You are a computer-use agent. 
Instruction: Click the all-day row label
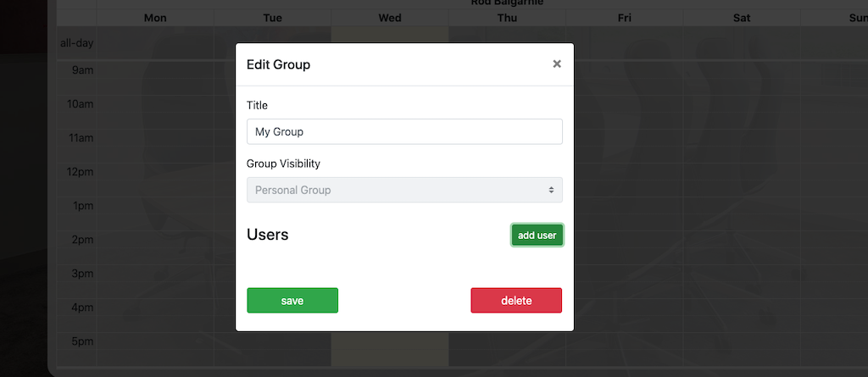pyautogui.click(x=76, y=43)
